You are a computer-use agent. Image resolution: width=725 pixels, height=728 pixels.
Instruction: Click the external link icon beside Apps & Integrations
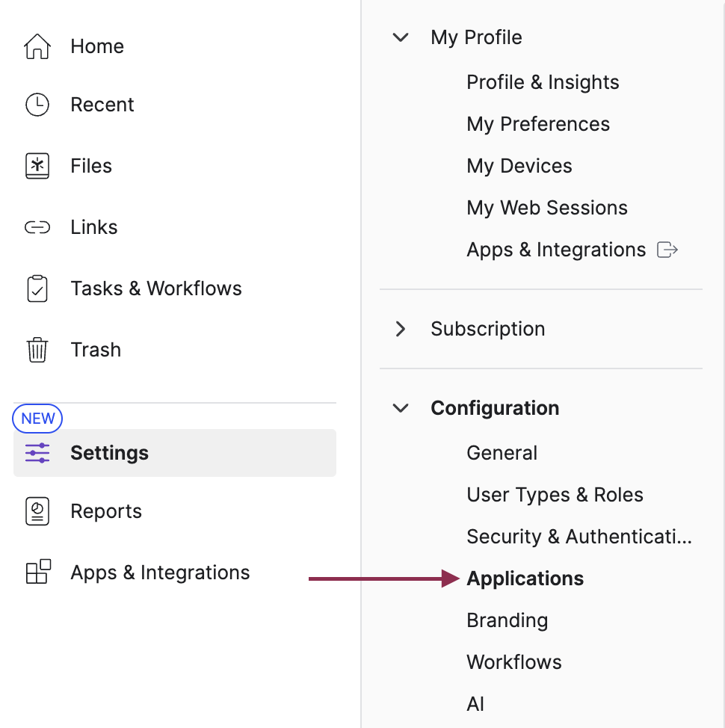pyautogui.click(x=667, y=250)
